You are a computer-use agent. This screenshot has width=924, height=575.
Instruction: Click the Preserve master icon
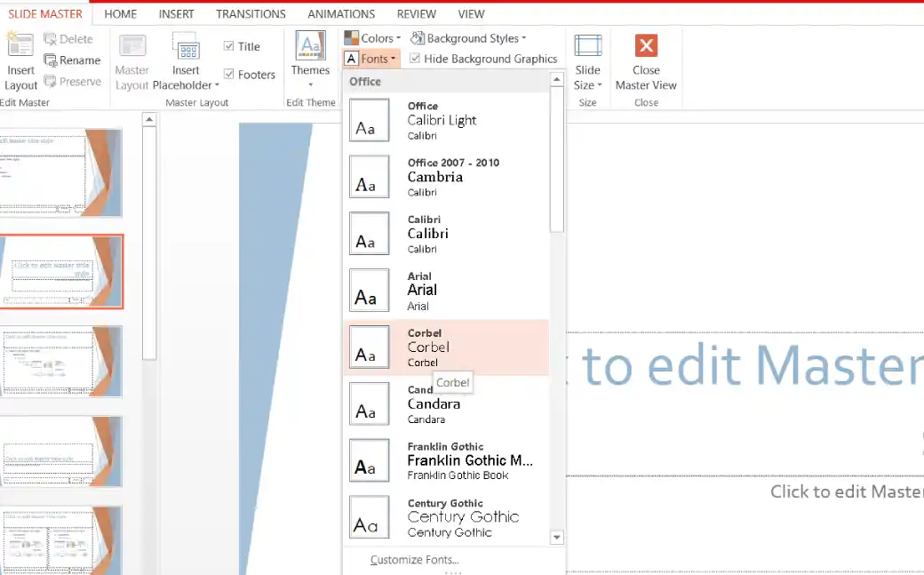pyautogui.click(x=50, y=82)
